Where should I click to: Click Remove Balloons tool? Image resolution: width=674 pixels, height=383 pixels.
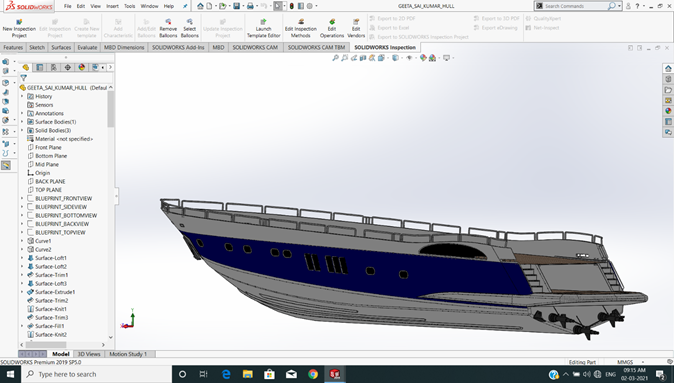click(x=168, y=28)
